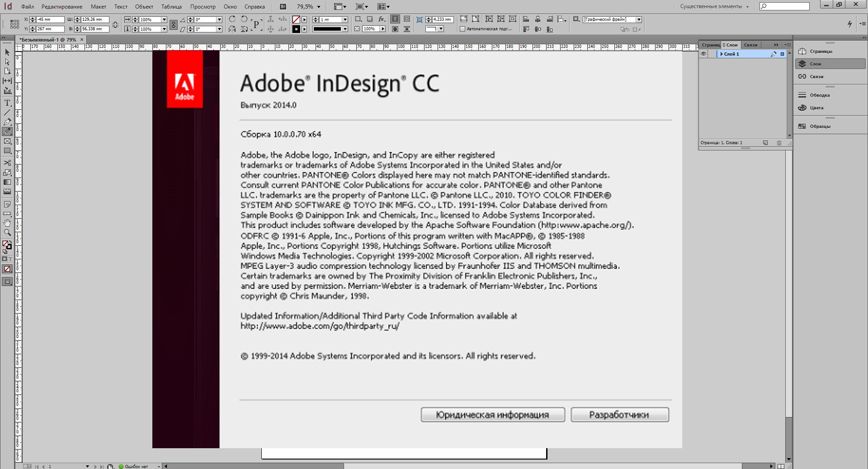Open the Образцы panel button
Screen dimensions: 868x469
830,126
